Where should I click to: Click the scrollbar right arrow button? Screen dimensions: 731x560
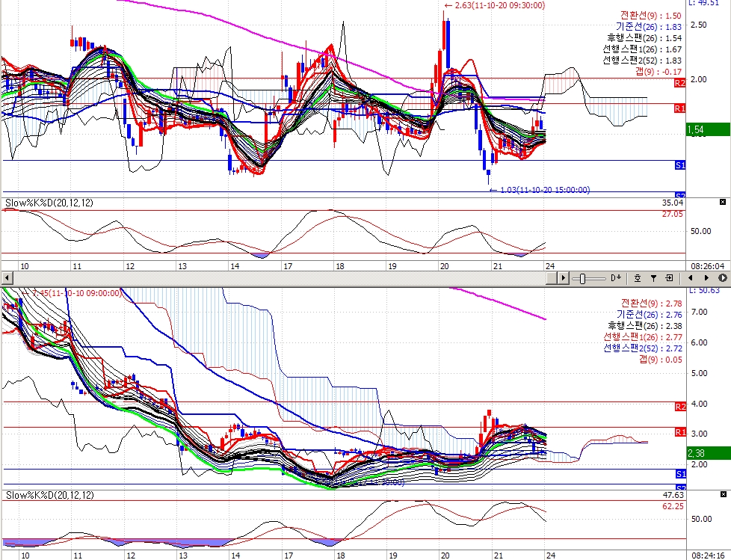563,278
